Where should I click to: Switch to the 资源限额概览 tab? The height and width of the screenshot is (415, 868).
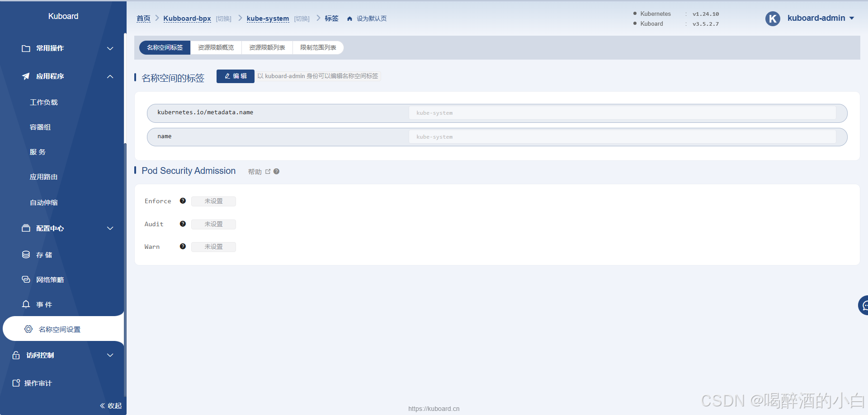point(216,47)
